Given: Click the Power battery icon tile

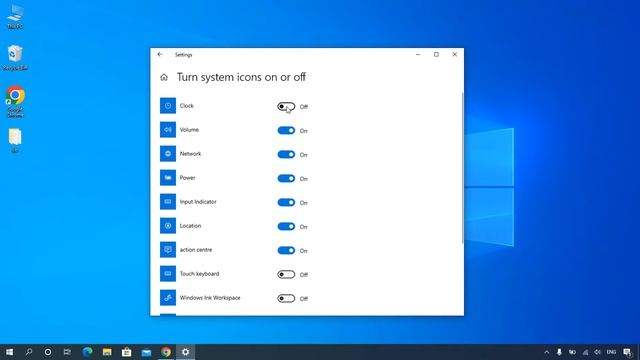Looking at the screenshot, I should pos(168,178).
